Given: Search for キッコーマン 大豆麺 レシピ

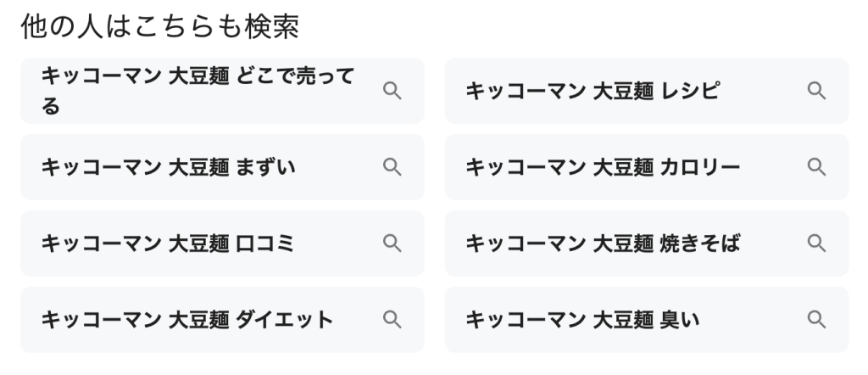Looking at the screenshot, I should [x=592, y=91].
